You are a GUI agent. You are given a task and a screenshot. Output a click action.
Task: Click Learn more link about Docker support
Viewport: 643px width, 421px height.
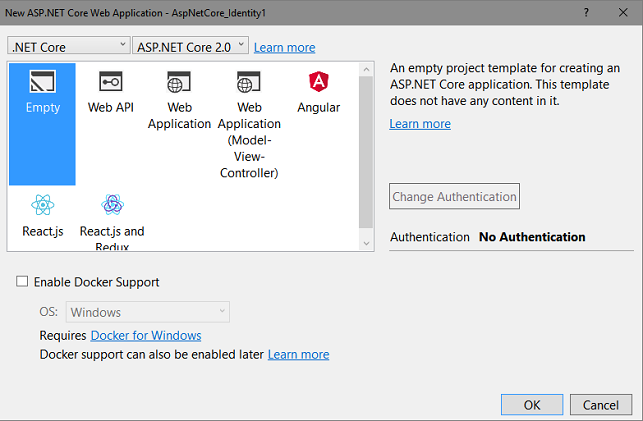click(299, 354)
